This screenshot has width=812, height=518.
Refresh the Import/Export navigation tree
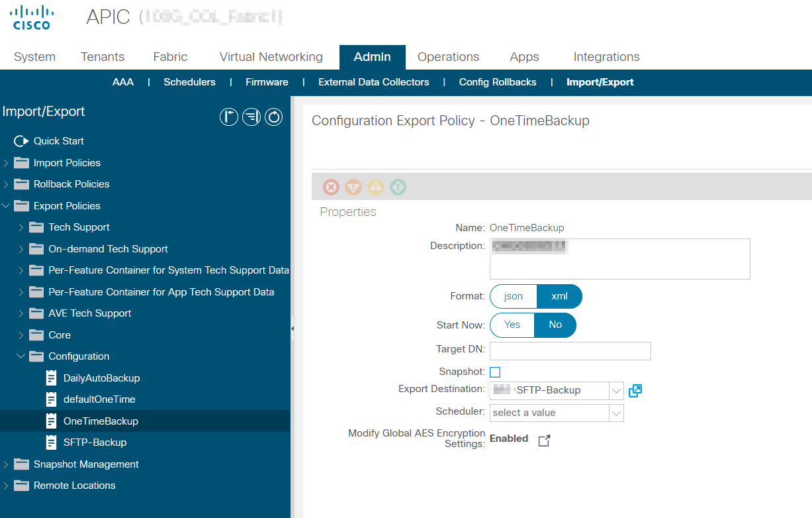pyautogui.click(x=274, y=117)
